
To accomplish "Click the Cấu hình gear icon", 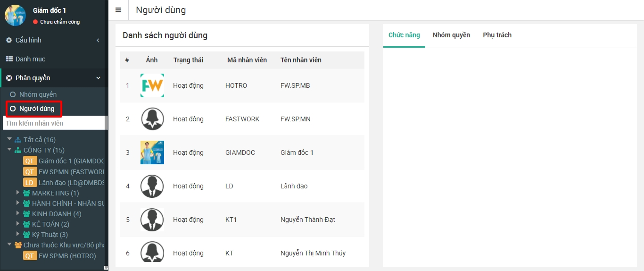I will (9, 40).
